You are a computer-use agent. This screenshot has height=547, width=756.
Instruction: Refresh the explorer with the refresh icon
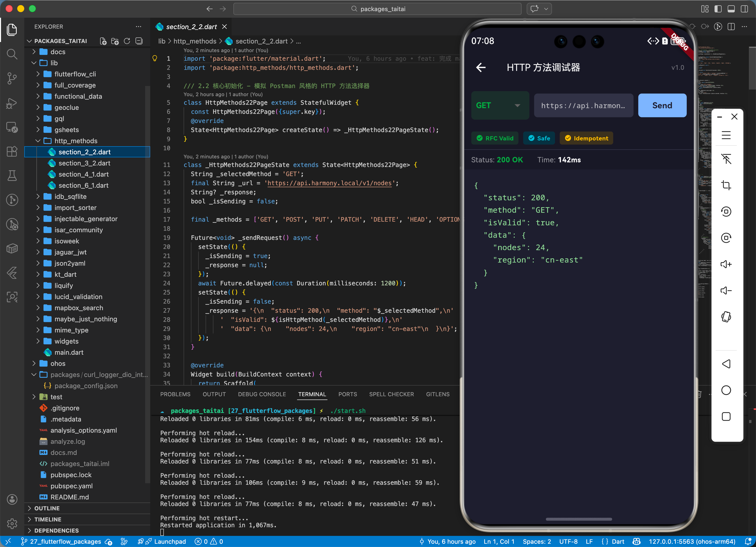pyautogui.click(x=127, y=41)
